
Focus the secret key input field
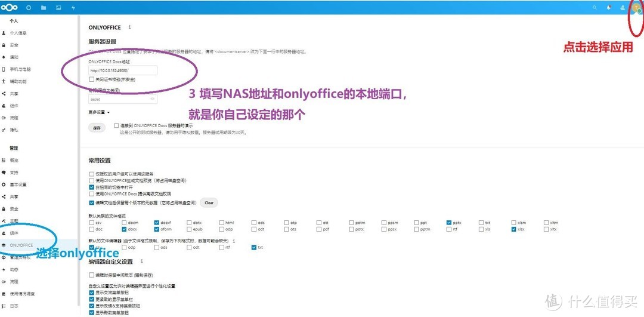123,99
